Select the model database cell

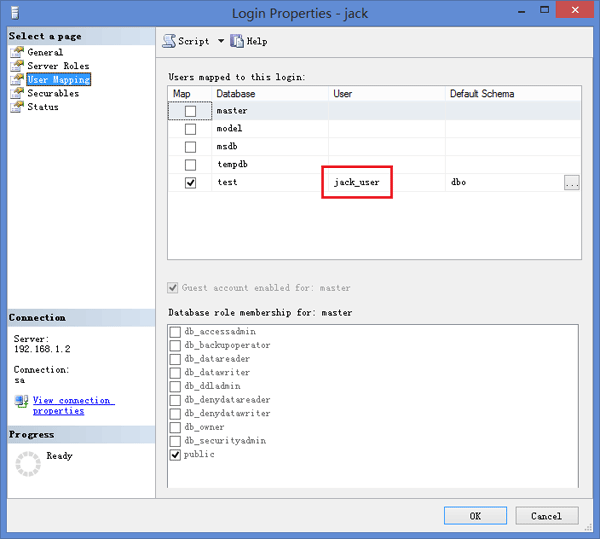coord(270,129)
